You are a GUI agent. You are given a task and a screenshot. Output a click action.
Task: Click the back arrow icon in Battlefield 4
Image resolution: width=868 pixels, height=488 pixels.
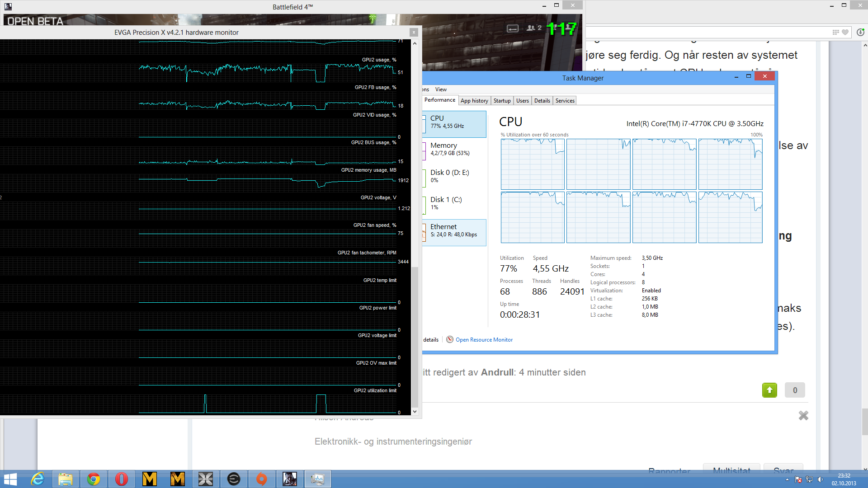tap(513, 28)
